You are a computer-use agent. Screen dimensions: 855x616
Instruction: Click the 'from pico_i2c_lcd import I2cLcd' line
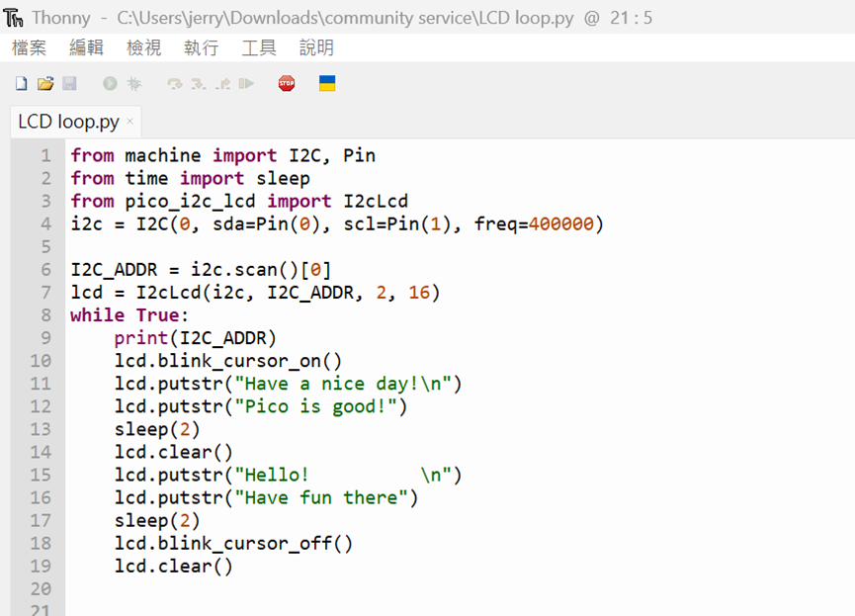pos(239,202)
